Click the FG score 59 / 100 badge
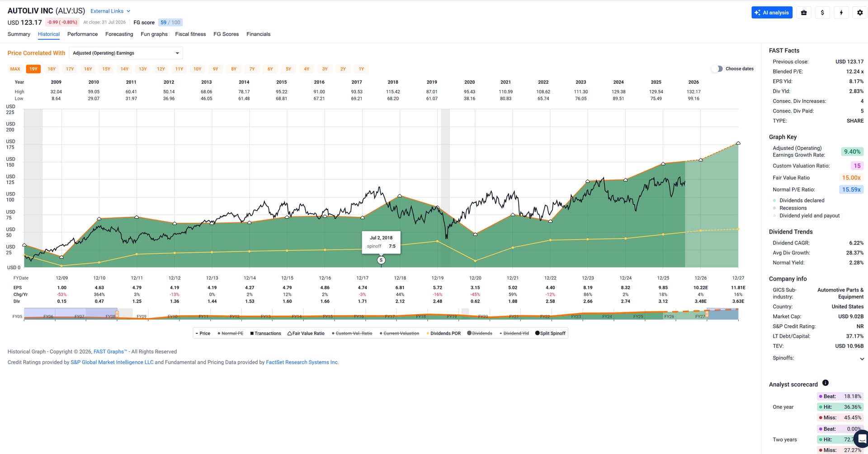This screenshot has height=454, width=868. pos(170,23)
